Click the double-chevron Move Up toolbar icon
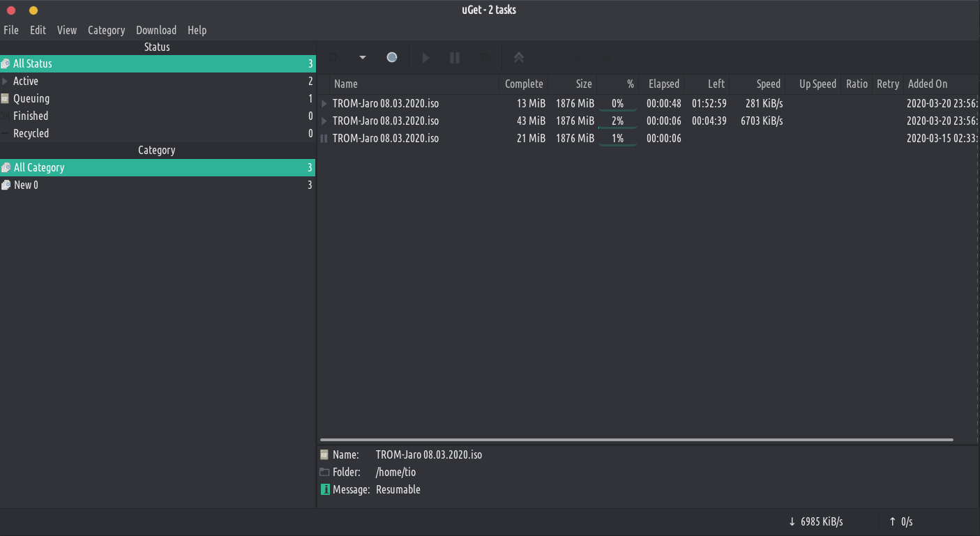980x536 pixels. coord(519,58)
